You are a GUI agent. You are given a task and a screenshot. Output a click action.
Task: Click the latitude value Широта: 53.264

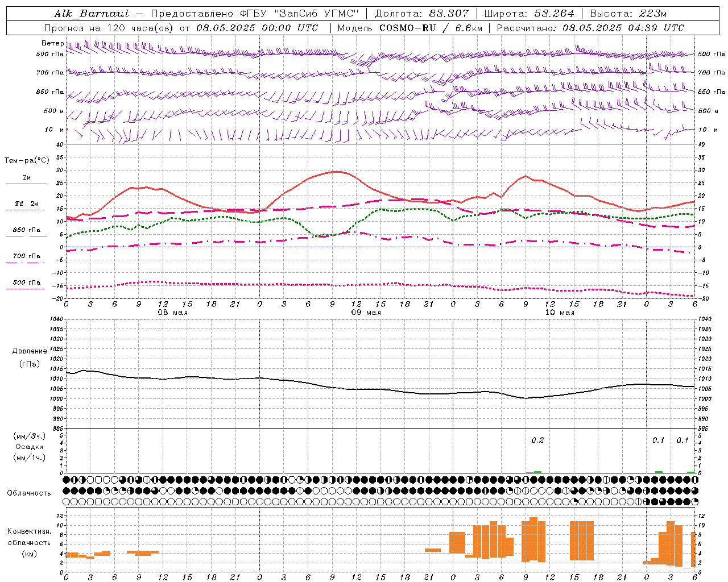tap(530, 14)
